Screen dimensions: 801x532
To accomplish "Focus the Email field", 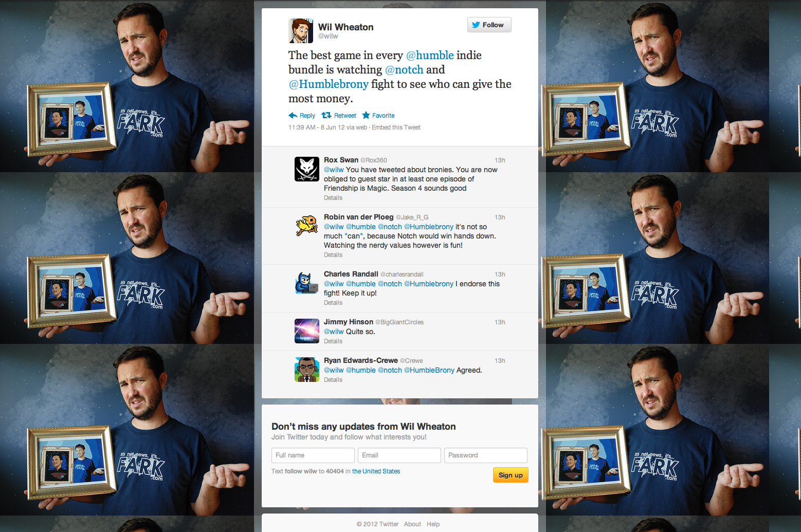I will pos(399,455).
